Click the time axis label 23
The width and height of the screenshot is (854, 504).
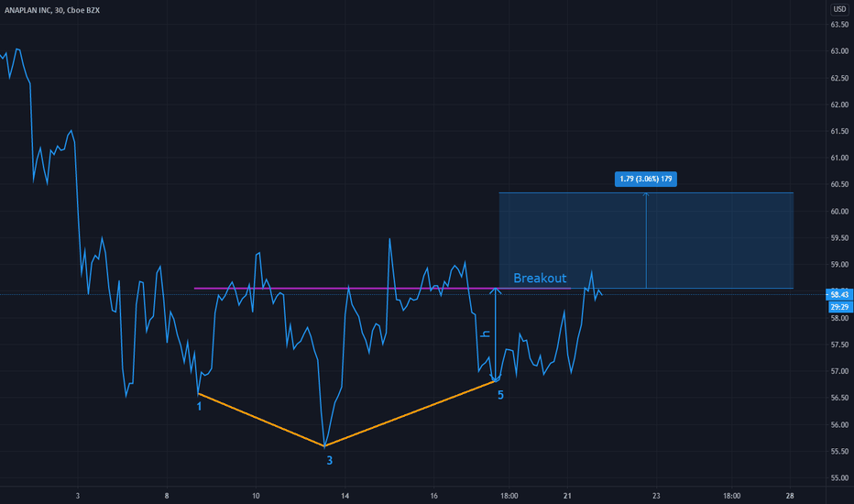(656, 496)
